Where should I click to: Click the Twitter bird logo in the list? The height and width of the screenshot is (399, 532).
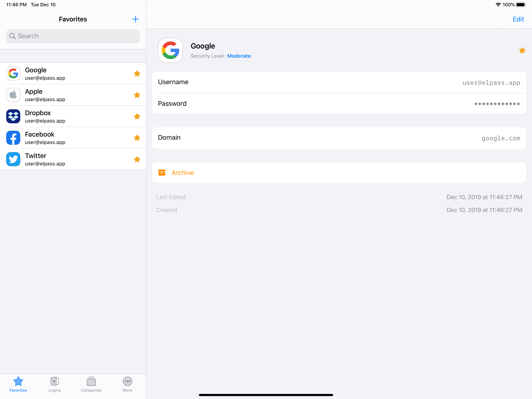click(13, 159)
